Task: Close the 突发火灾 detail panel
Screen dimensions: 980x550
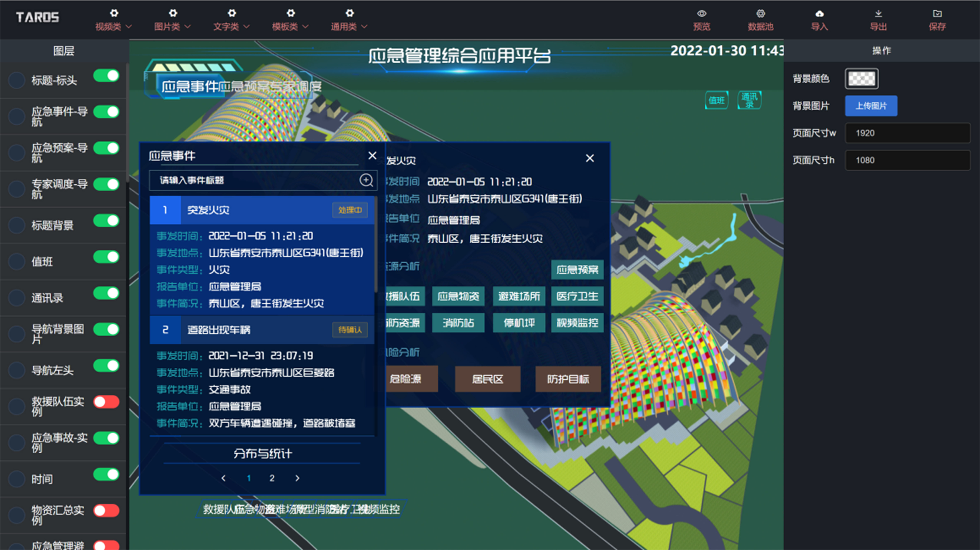Action: (x=590, y=158)
